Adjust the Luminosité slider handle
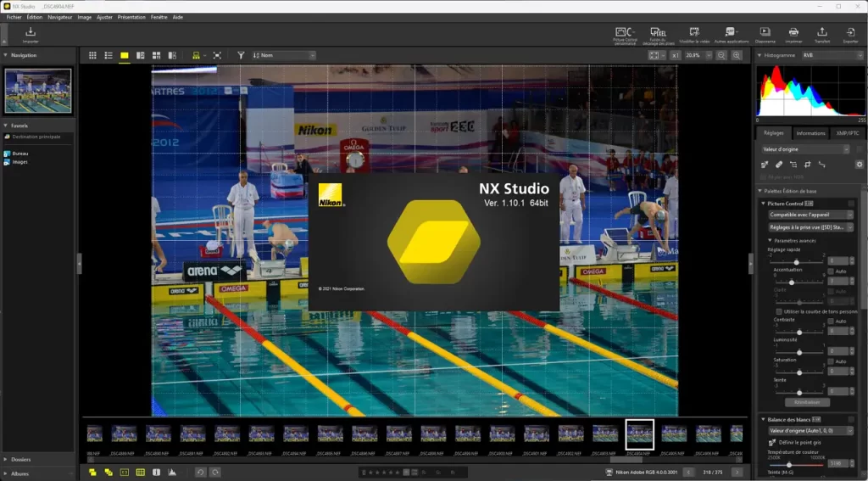 (x=798, y=352)
